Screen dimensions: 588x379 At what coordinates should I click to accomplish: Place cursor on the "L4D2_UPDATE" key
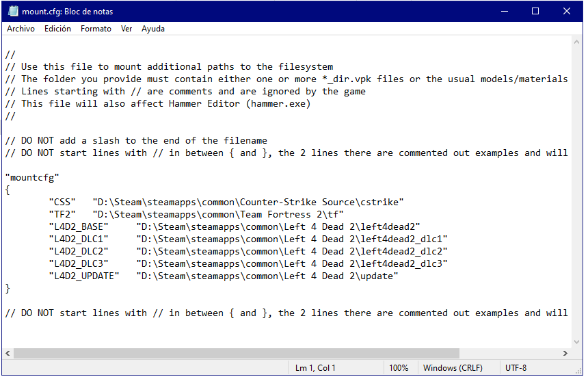click(x=84, y=276)
